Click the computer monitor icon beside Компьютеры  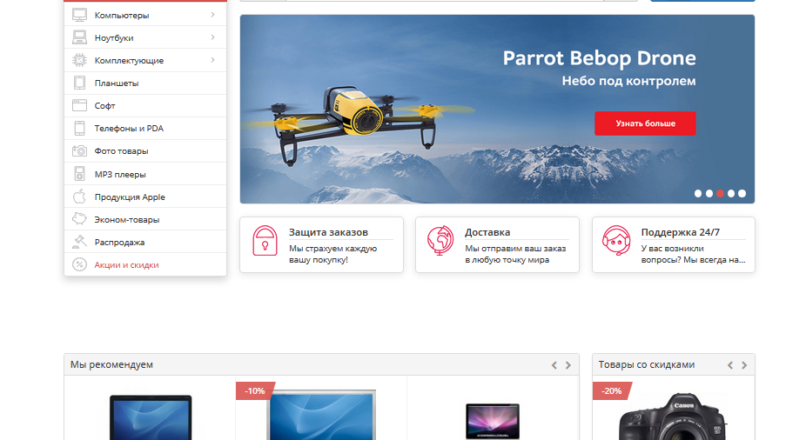click(79, 15)
